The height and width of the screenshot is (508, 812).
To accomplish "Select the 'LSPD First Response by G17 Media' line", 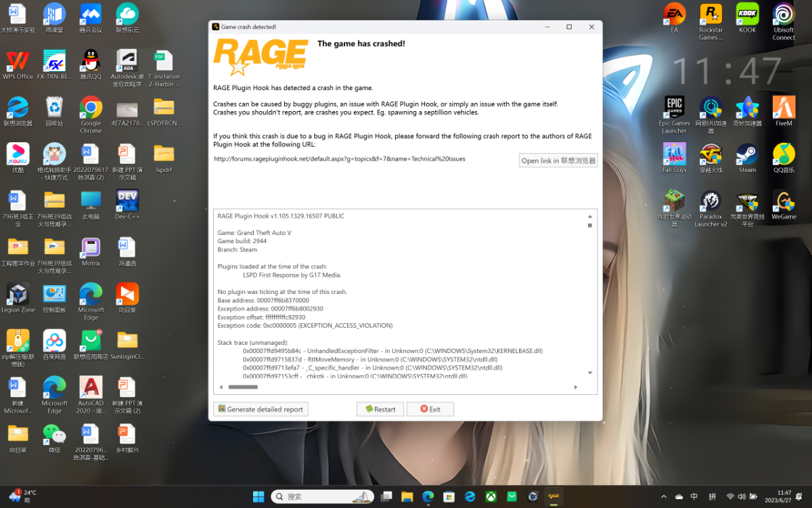I will (x=292, y=275).
